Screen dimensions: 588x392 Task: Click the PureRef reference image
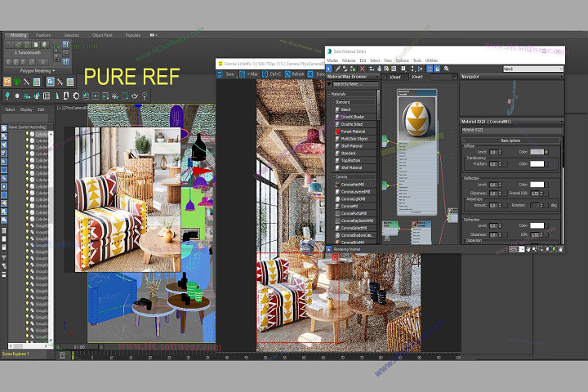tap(128, 199)
